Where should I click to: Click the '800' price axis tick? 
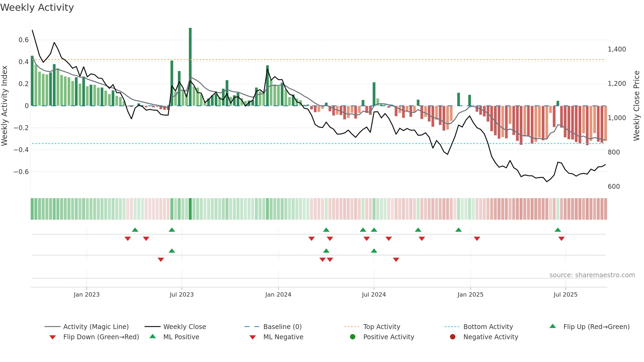click(x=614, y=152)
